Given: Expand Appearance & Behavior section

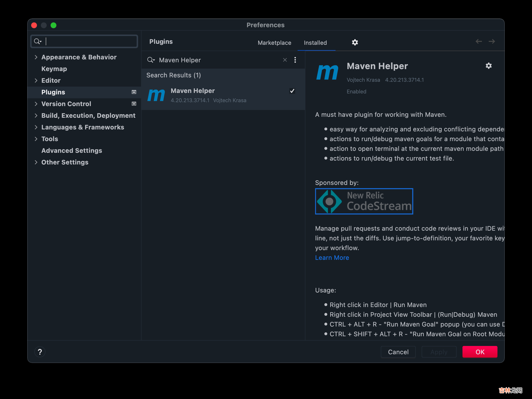Looking at the screenshot, I should (x=36, y=57).
